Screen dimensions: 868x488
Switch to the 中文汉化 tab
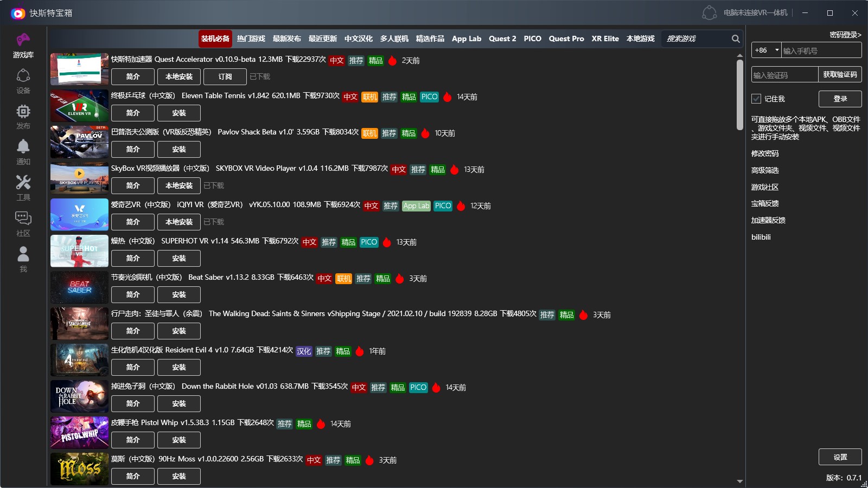point(359,38)
